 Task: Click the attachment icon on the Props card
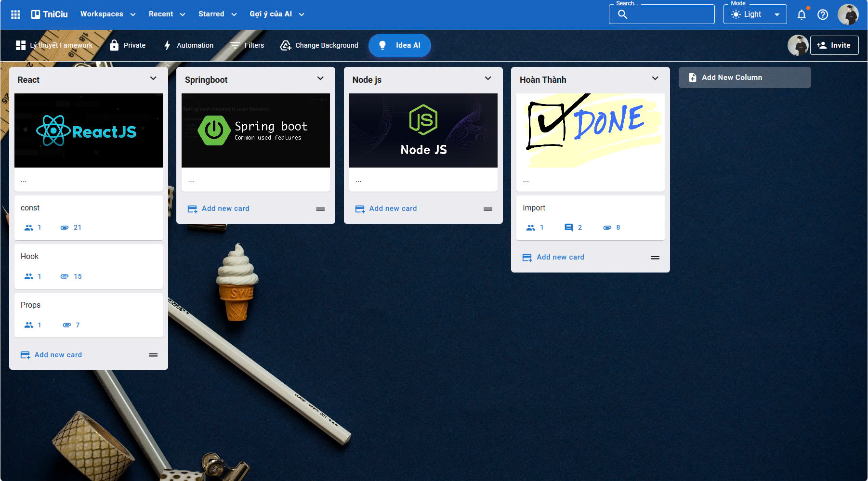point(67,325)
